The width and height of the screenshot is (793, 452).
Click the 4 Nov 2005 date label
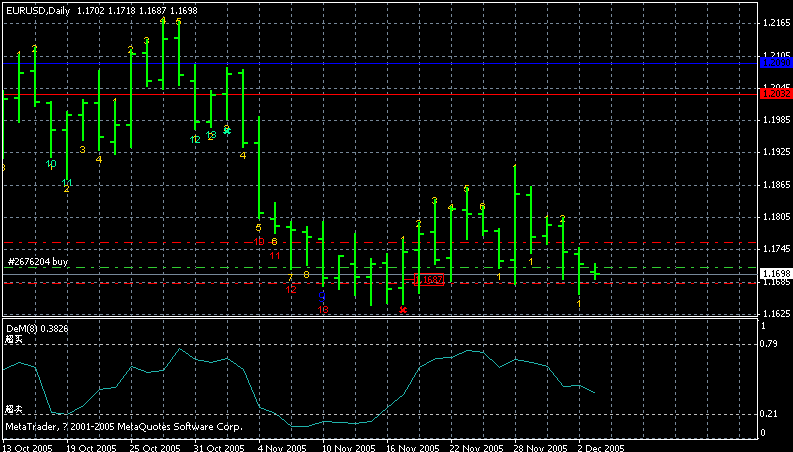click(282, 448)
